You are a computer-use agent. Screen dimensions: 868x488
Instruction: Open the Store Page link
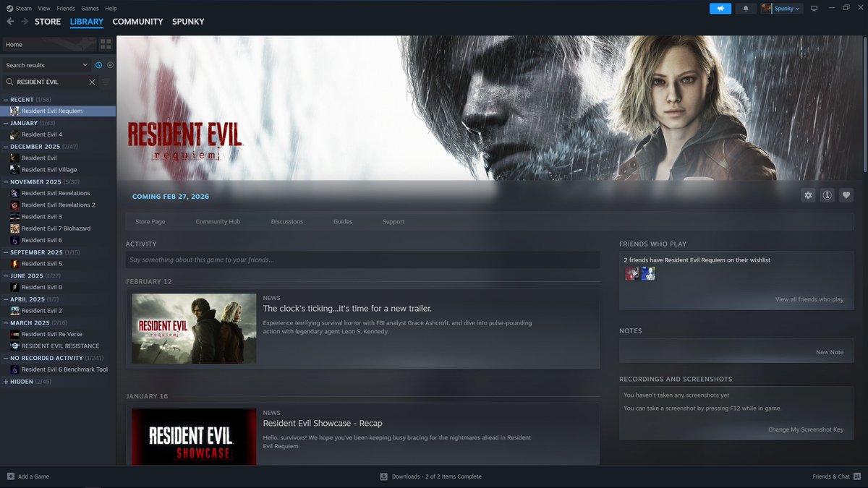coord(150,222)
